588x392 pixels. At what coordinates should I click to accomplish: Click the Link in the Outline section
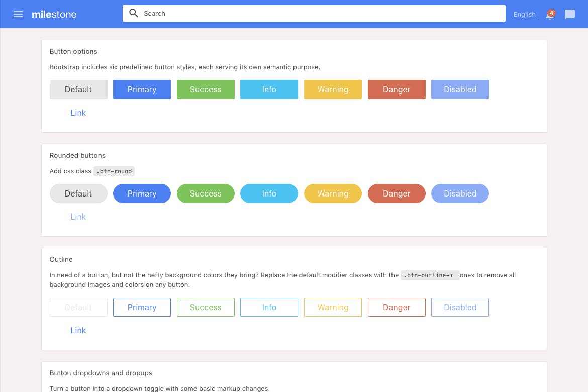point(78,330)
